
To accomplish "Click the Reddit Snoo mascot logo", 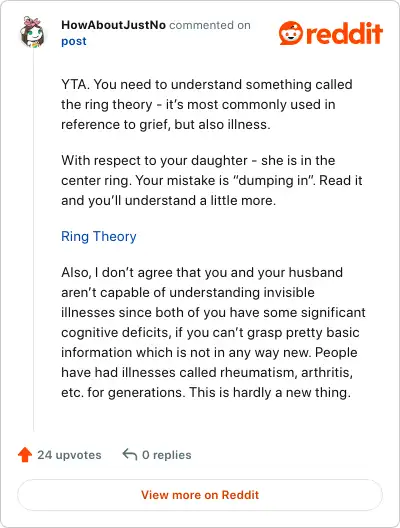I will click(291, 33).
